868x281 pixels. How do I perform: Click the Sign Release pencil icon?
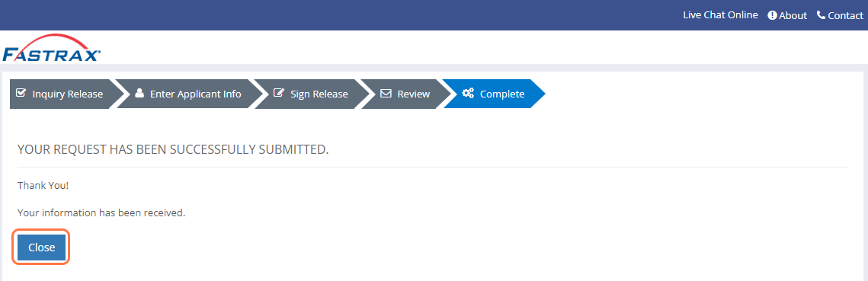tap(279, 93)
